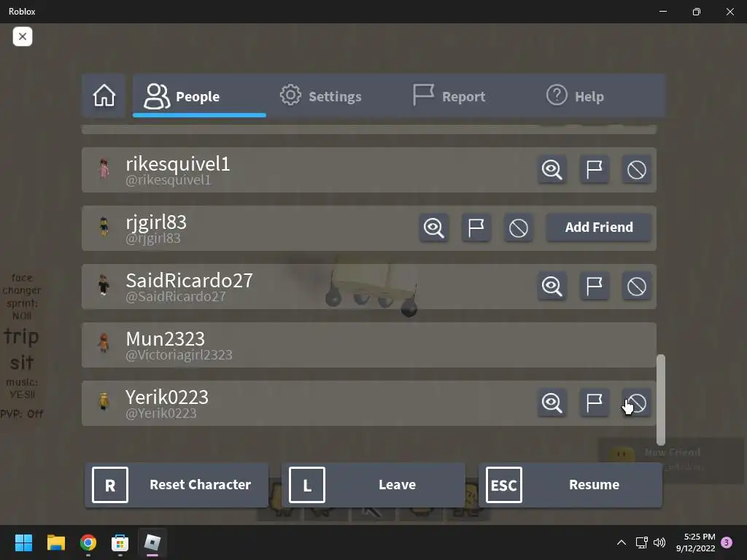Image resolution: width=747 pixels, height=560 pixels.
Task: Open the clock and date panel
Action: click(695, 542)
